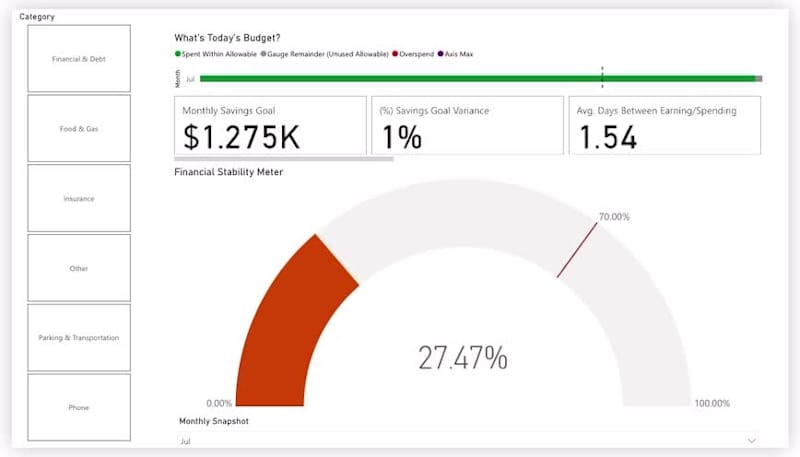Click the 70.00% target line on gauge
The height and width of the screenshot is (457, 800).
pyautogui.click(x=577, y=250)
